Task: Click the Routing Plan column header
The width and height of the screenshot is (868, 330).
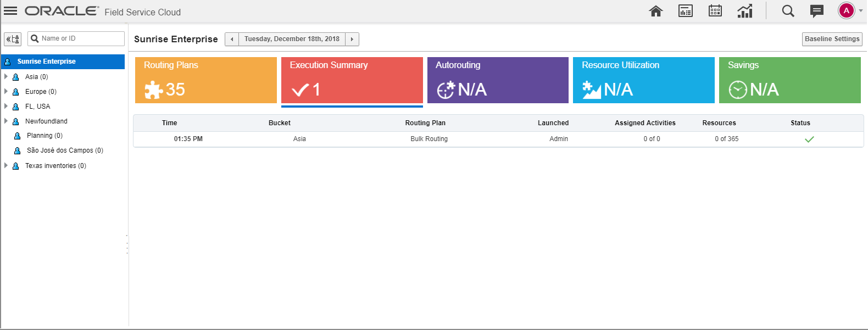Action: pos(425,123)
